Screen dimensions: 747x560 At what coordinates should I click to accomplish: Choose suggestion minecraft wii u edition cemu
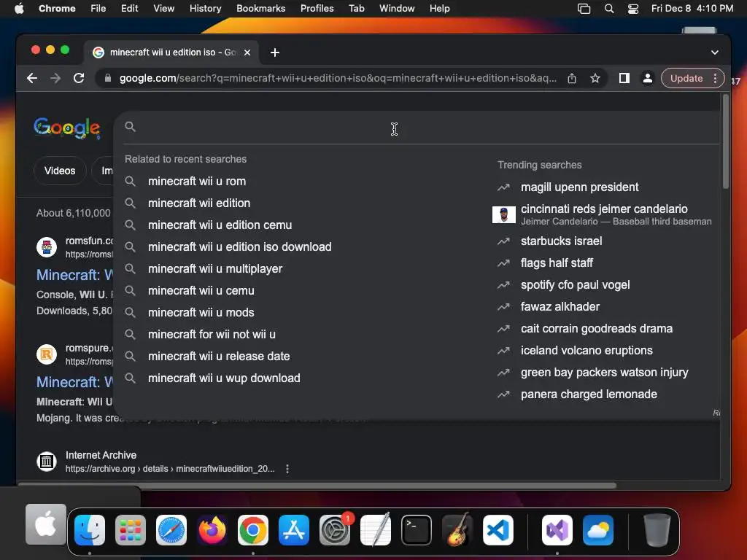click(220, 225)
